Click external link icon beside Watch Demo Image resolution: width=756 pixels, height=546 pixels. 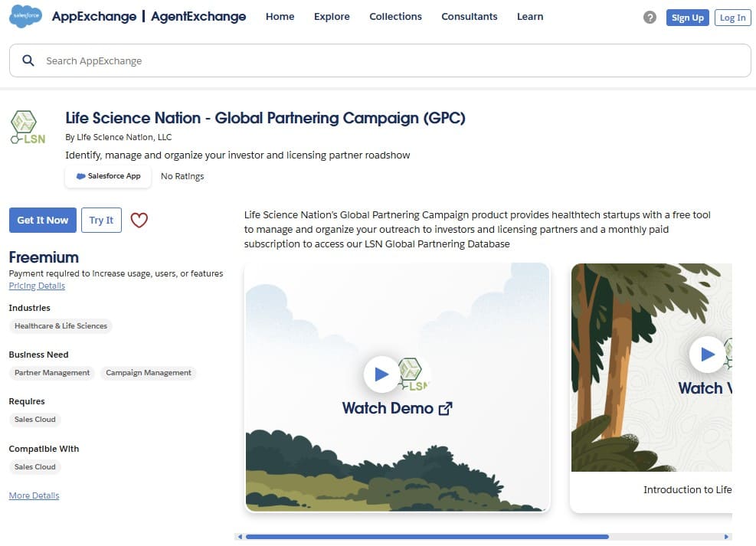pos(446,409)
